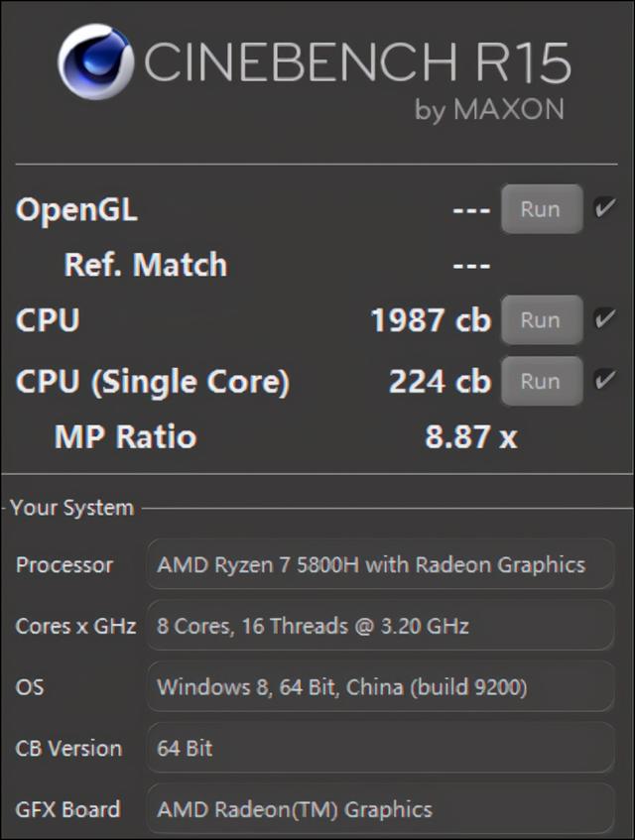This screenshot has height=840, width=635.
Task: Select the Cores x GHz field
Action: click(380, 626)
